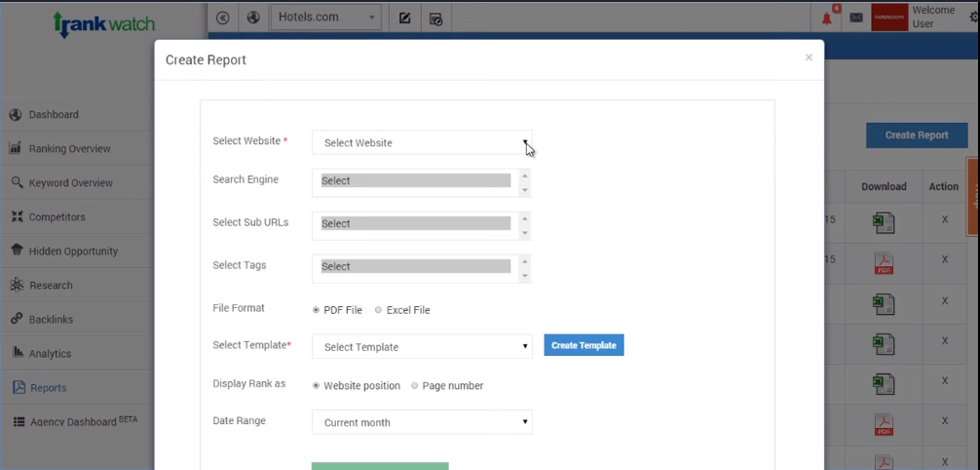Image resolution: width=980 pixels, height=470 pixels.
Task: Select Page number rank display option
Action: 415,386
